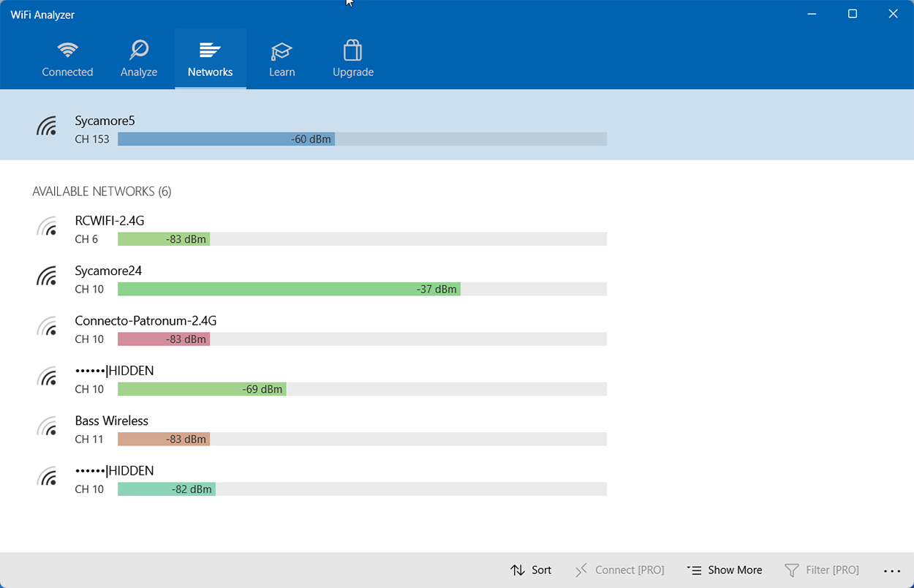The width and height of the screenshot is (914, 588).
Task: Click CH 10 label under Sycamore24
Action: (89, 290)
